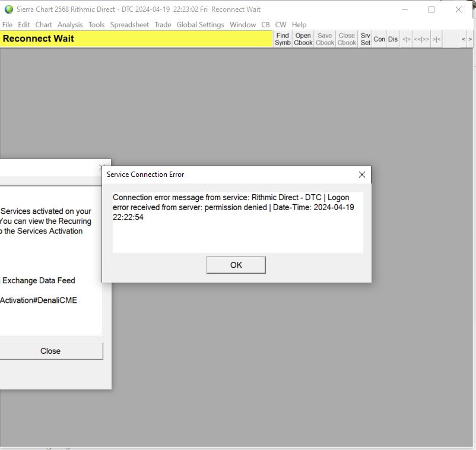Click the <|> chart spacing icon
476x450 pixels.
(x=406, y=39)
